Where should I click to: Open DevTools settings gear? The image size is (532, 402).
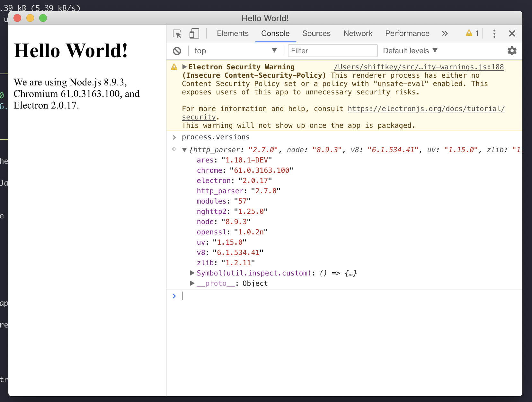[x=512, y=50]
